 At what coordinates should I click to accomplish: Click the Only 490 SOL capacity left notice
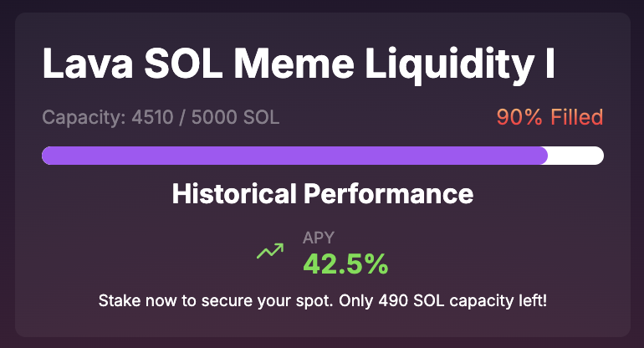click(442, 301)
